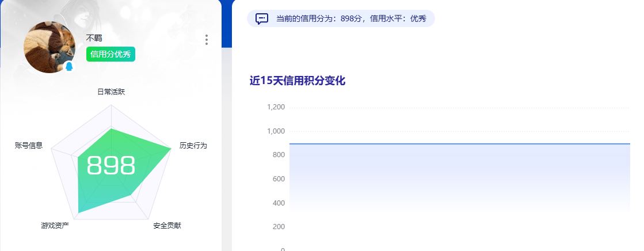
Task: Click the 1,000 y-axis label
Action: (x=276, y=131)
